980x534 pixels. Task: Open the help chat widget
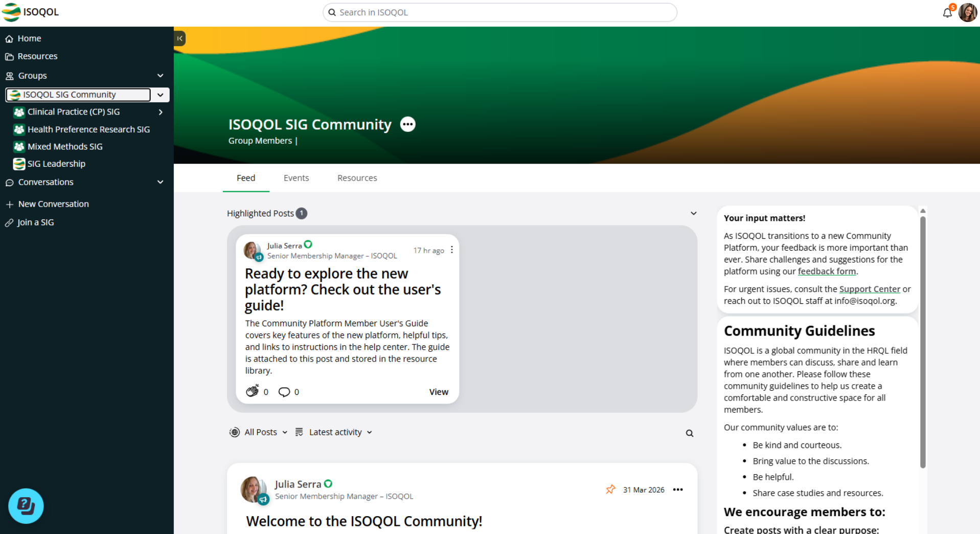click(x=26, y=506)
